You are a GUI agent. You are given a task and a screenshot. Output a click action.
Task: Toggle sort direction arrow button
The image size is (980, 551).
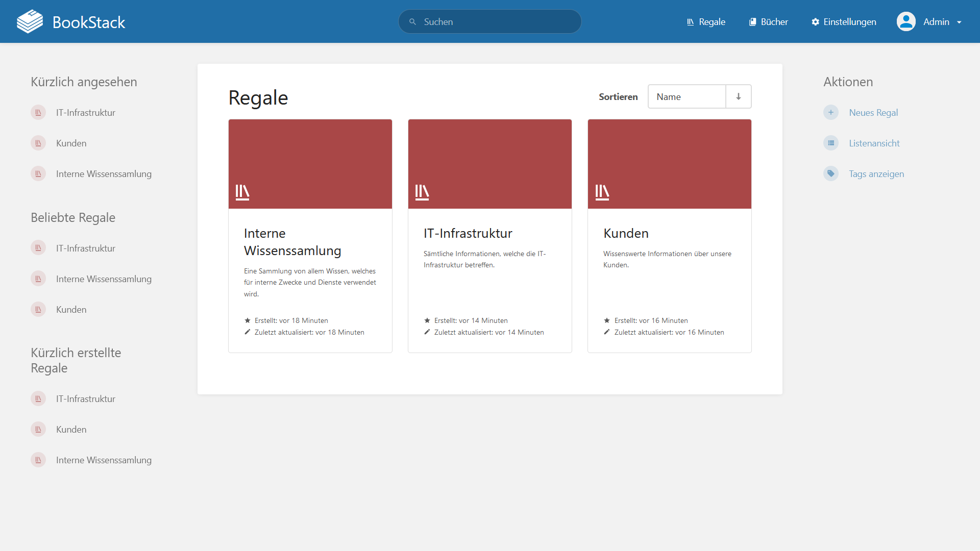tap(738, 96)
